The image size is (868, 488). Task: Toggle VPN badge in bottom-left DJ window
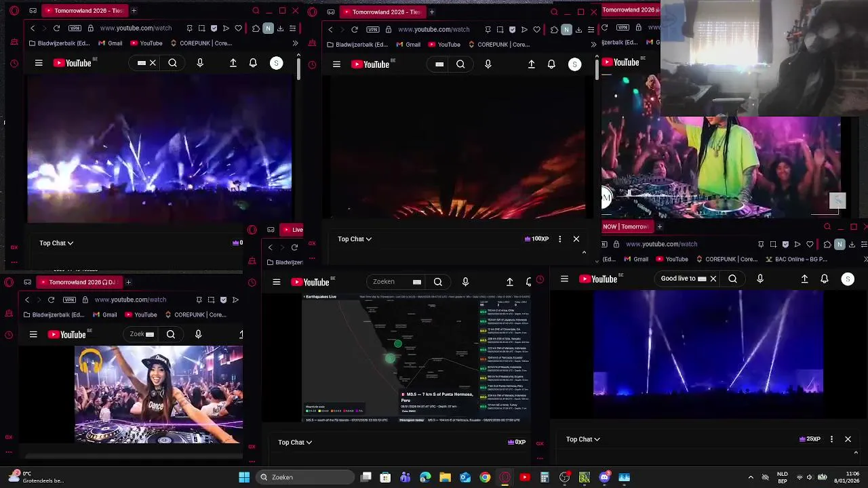69,300
